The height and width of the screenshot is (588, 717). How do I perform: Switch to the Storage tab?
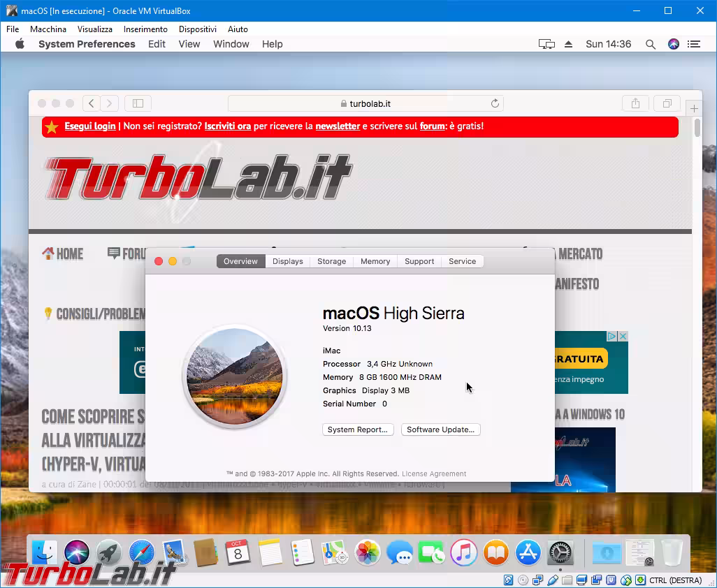(x=331, y=261)
